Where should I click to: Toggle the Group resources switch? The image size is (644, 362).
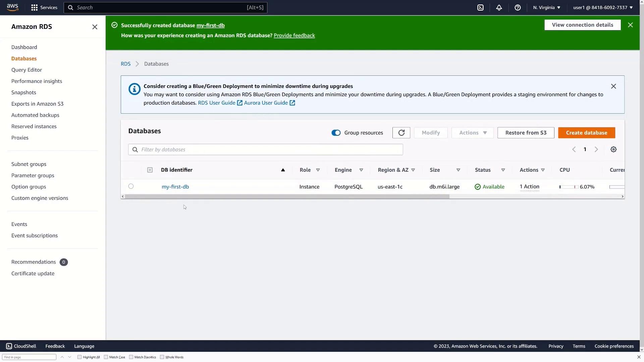click(336, 133)
